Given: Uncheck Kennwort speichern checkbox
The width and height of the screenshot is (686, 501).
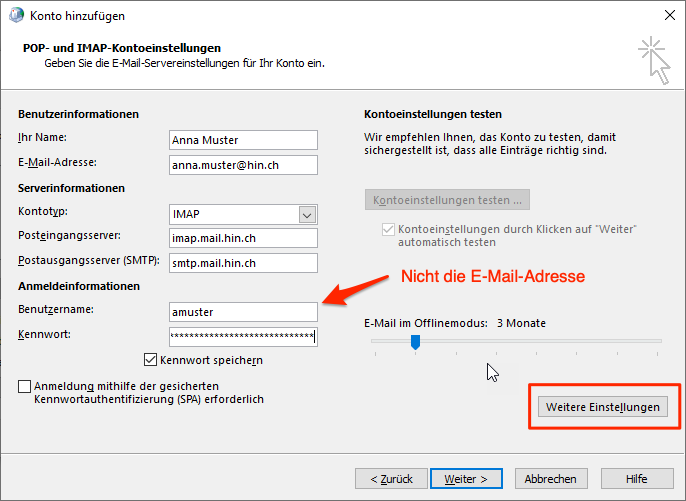Looking at the screenshot, I should 150,360.
